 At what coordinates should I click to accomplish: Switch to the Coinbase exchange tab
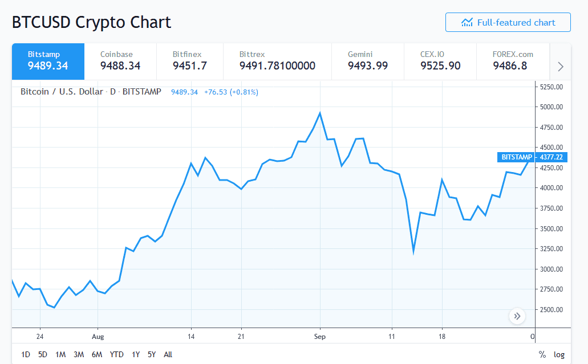120,61
